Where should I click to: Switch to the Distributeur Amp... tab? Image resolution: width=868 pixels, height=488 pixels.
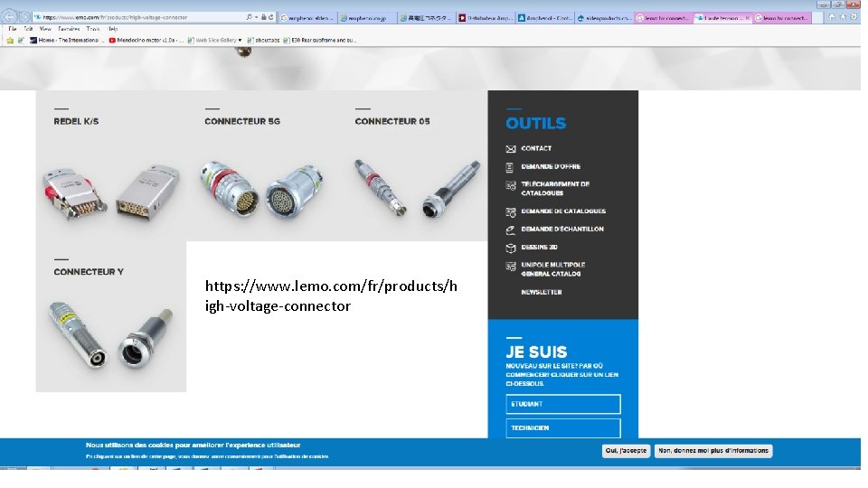pos(486,18)
